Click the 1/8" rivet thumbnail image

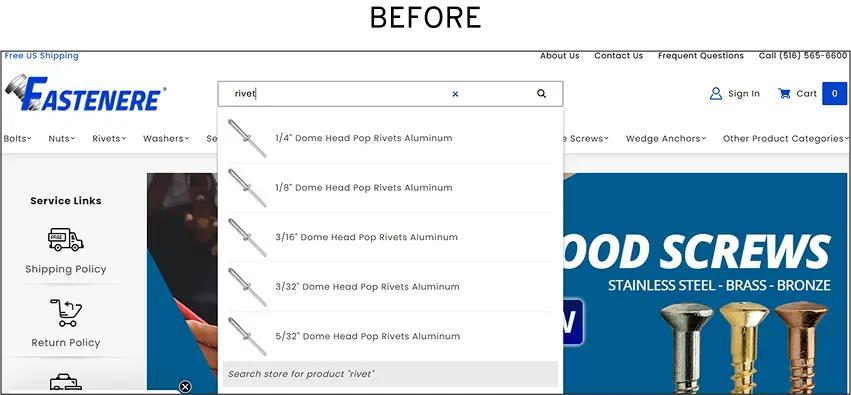pyautogui.click(x=247, y=188)
